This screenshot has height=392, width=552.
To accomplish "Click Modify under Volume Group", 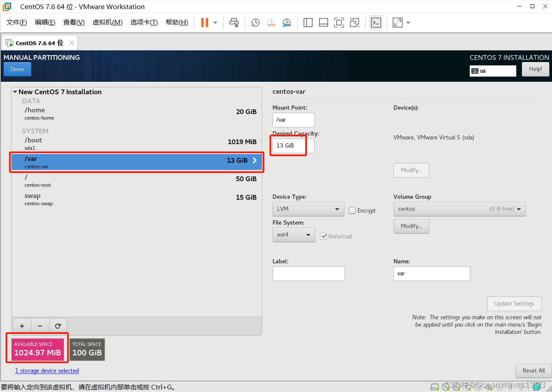I will [x=411, y=226].
